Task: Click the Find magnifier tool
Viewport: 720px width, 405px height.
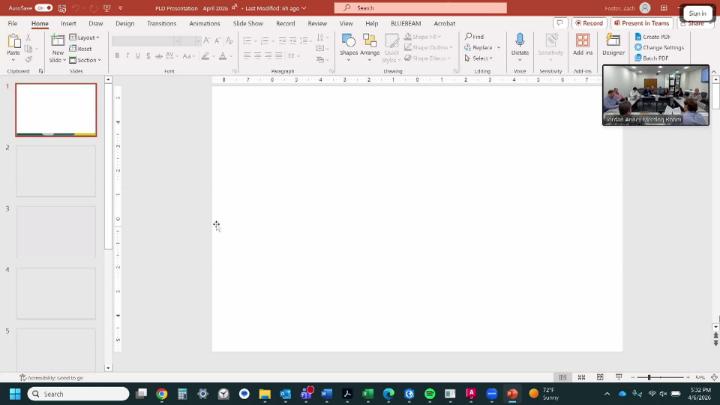Action: [477, 37]
